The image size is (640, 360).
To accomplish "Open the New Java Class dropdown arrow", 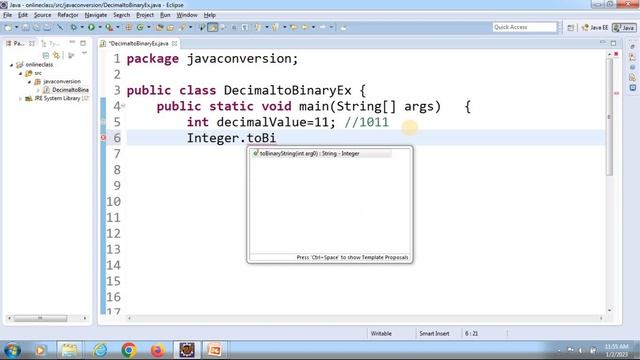I will coord(149,27).
